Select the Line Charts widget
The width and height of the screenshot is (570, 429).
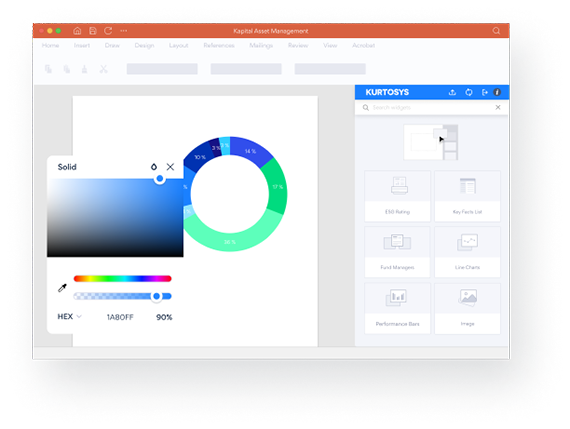[x=467, y=252]
